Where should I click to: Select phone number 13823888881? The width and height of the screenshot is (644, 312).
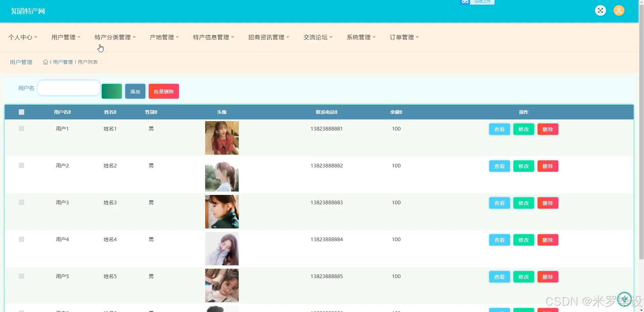pyautogui.click(x=327, y=128)
